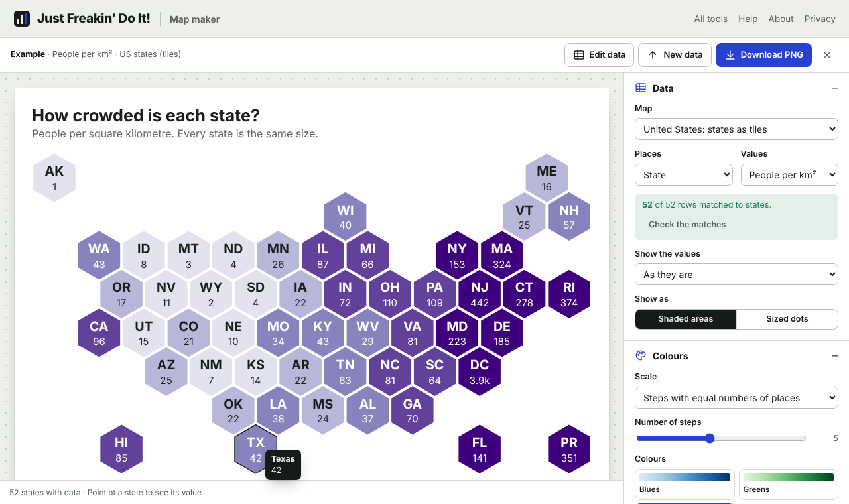
Task: Click the Oklahoma OK tile
Action: click(233, 410)
